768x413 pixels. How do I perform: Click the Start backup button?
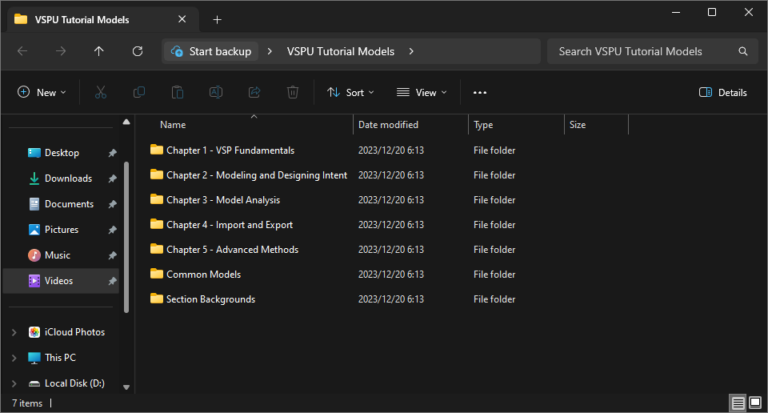tap(211, 51)
